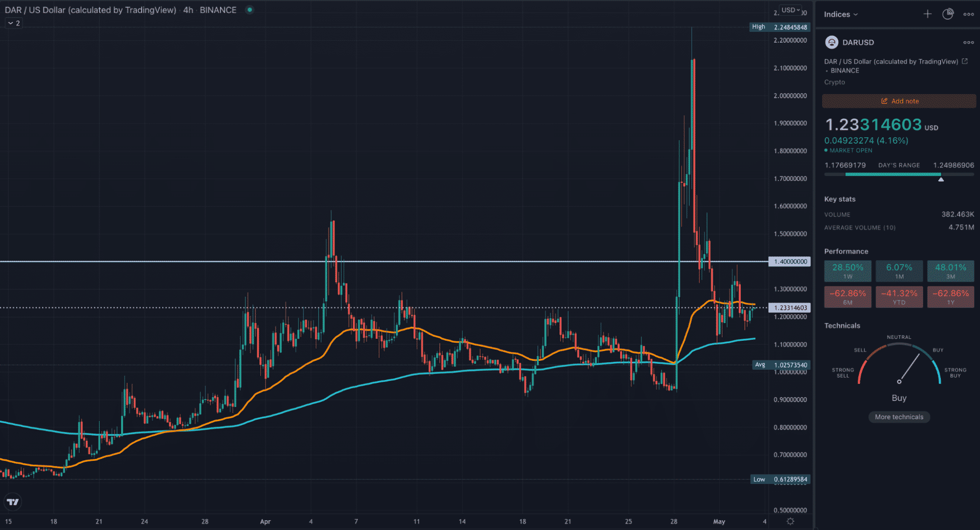Viewport: 980px width, 530px height.
Task: Click the STRONG SELL gauge label
Action: tap(843, 373)
